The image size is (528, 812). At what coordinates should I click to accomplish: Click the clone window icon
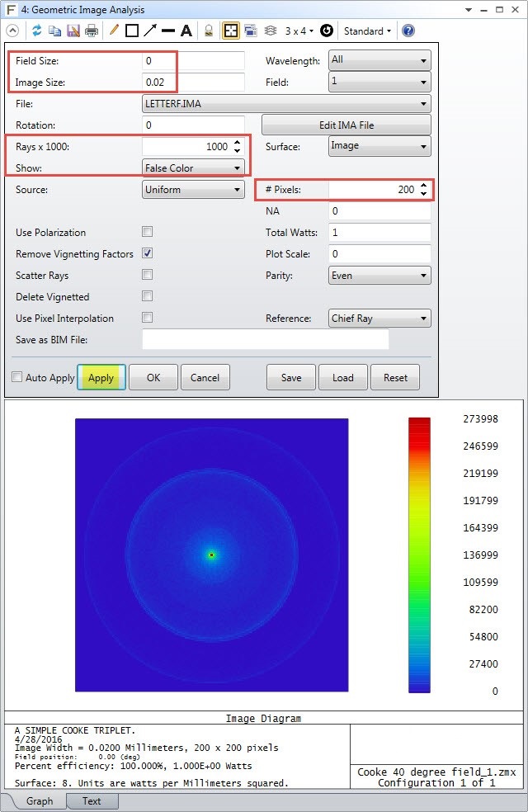[x=251, y=31]
